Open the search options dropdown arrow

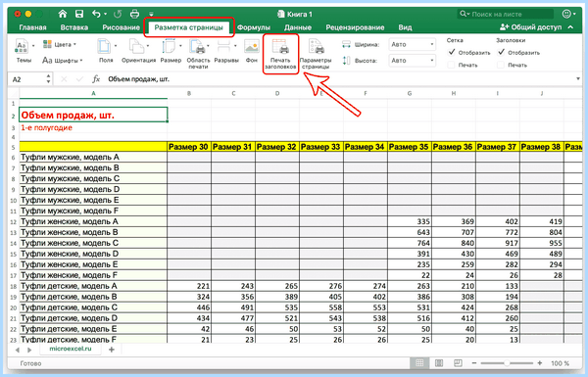(x=468, y=14)
